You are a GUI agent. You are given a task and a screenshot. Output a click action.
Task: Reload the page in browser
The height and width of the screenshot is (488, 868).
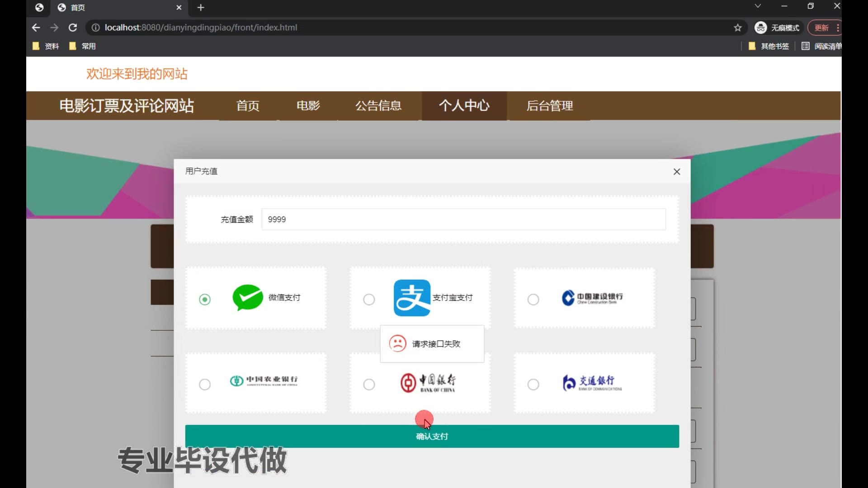click(x=72, y=28)
